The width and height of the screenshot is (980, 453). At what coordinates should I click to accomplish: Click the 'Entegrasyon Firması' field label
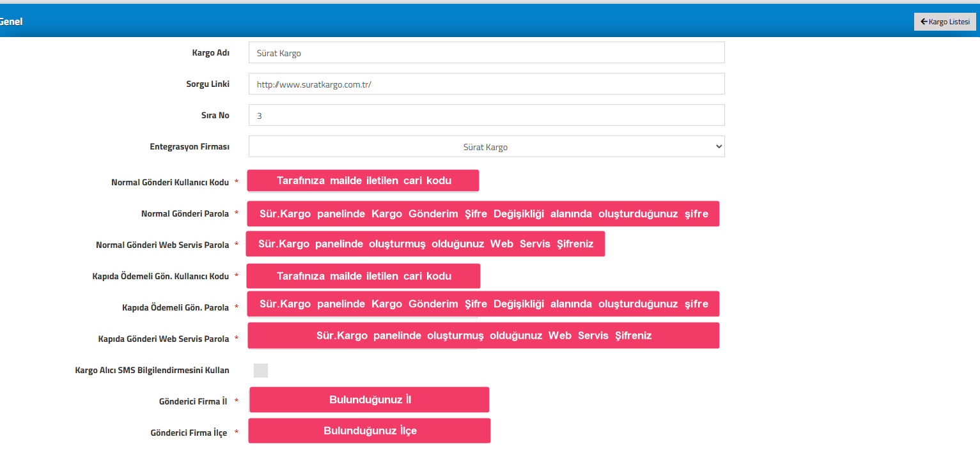click(x=189, y=147)
